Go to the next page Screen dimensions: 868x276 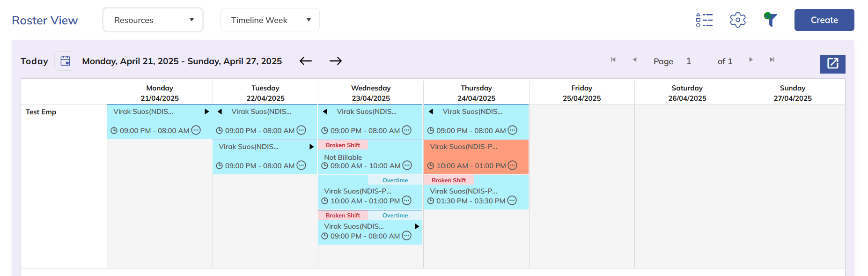pyautogui.click(x=751, y=60)
